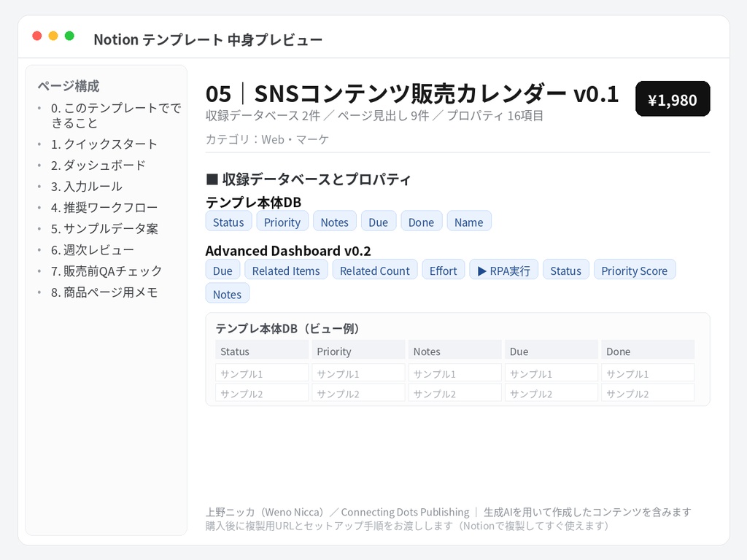This screenshot has width=747, height=560.
Task: Click the SNSコンテンツ販売カレンダー v0.1 title
Action: coord(412,93)
